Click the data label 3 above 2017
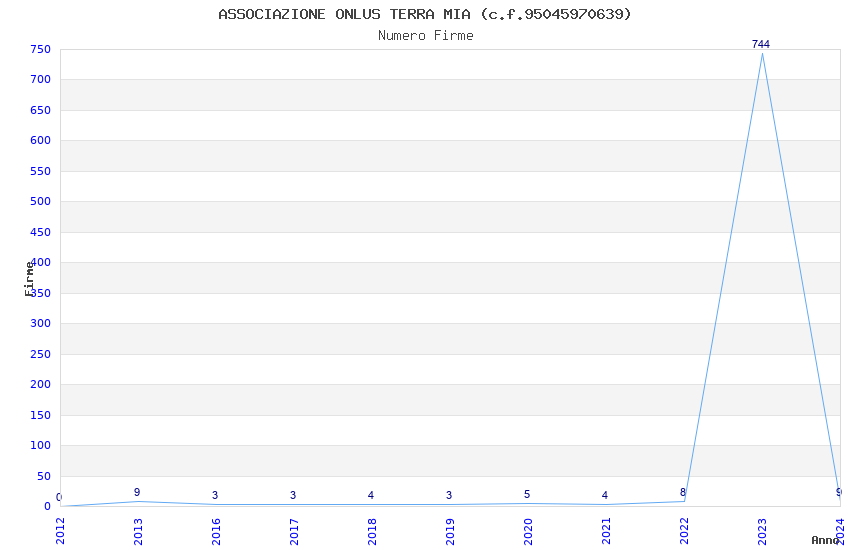 point(293,495)
